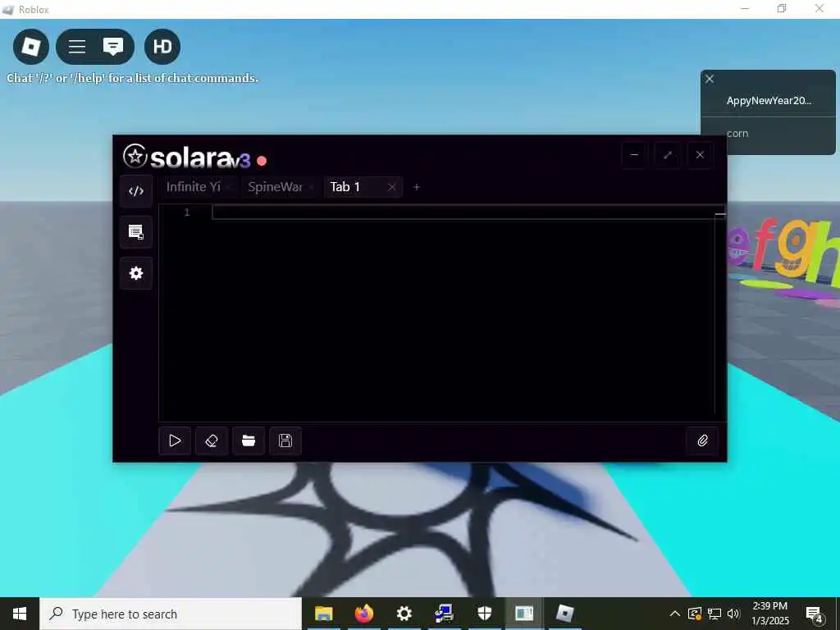The height and width of the screenshot is (630, 840).
Task: Select player AppyNewYear20... in the list
Action: tap(768, 101)
